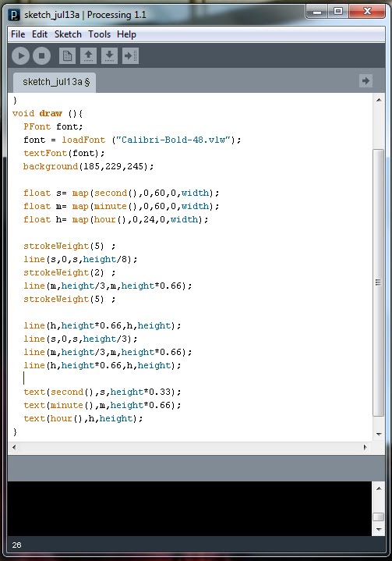Click the editor vertical scrollbar thumb
Screen dimensions: 392x561
coord(379,282)
